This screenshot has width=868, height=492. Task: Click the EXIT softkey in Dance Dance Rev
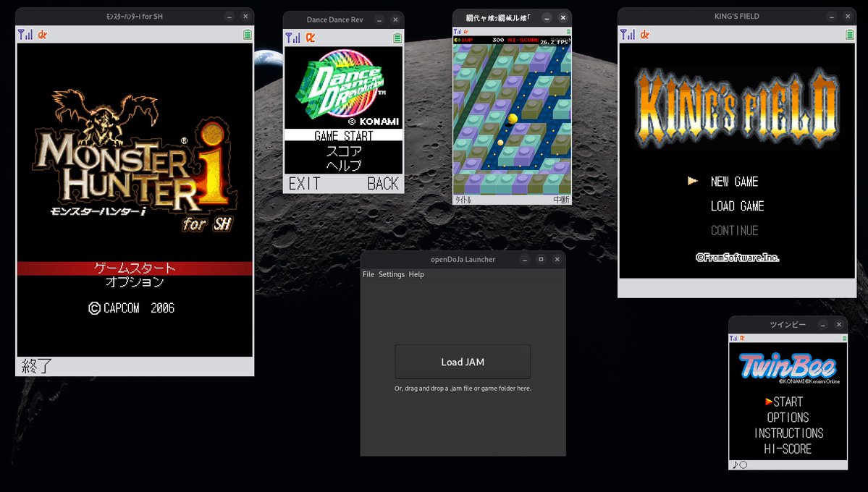pos(305,184)
